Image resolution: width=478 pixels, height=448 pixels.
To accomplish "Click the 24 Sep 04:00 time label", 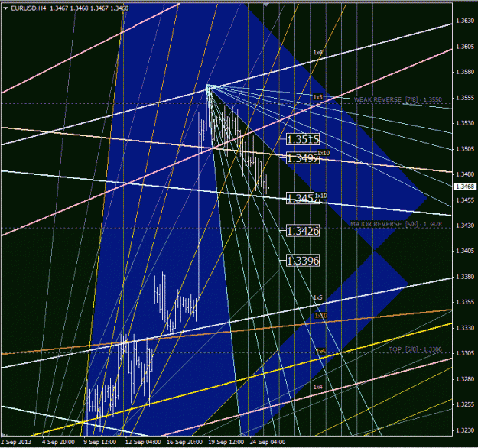I will [x=268, y=442].
